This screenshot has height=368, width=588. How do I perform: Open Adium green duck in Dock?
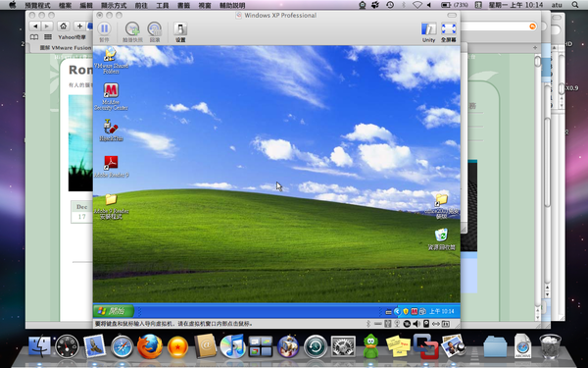[x=370, y=345]
